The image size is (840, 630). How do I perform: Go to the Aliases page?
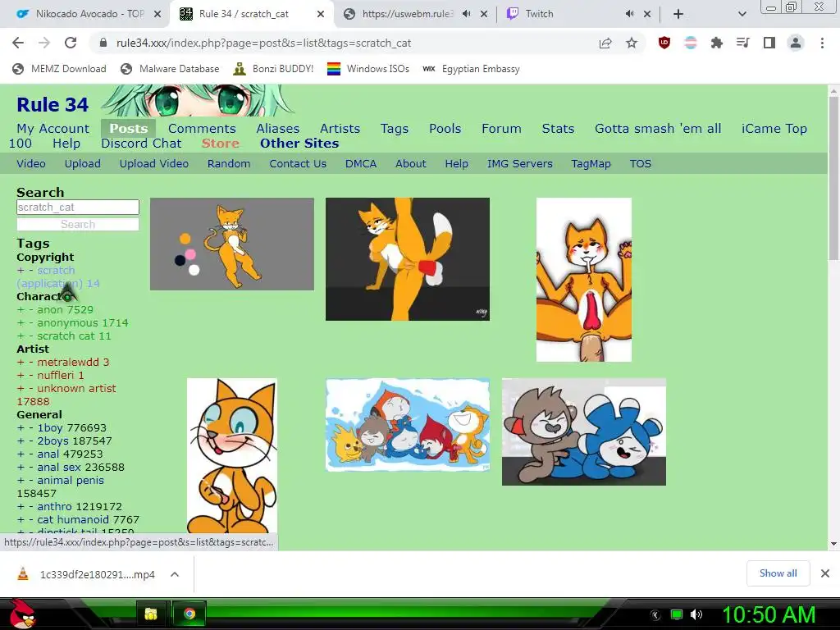(277, 129)
